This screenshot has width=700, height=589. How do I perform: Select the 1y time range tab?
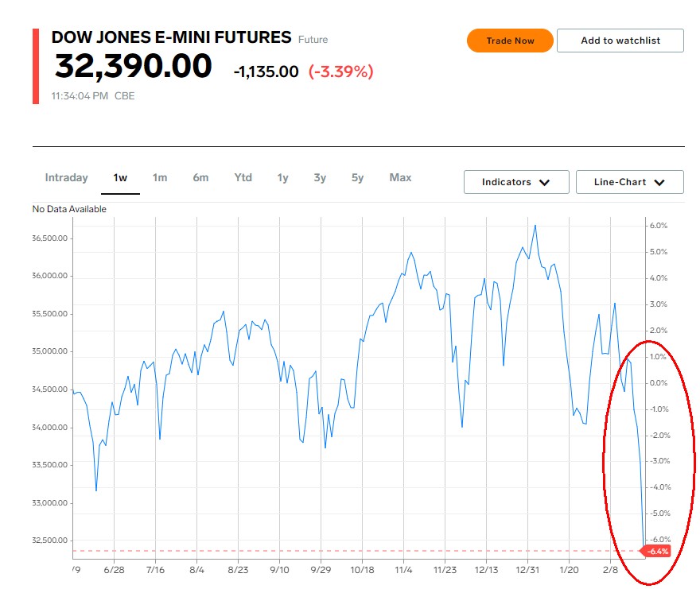pyautogui.click(x=282, y=177)
